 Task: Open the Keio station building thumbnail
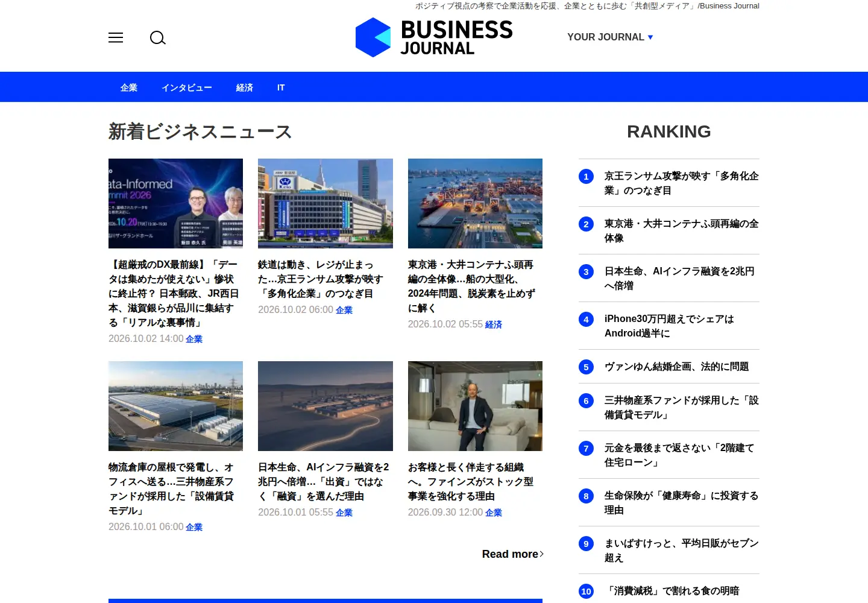325,203
